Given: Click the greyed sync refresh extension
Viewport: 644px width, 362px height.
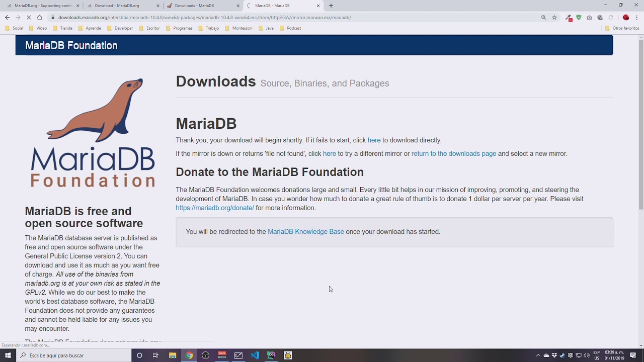Looking at the screenshot, I should point(611,18).
